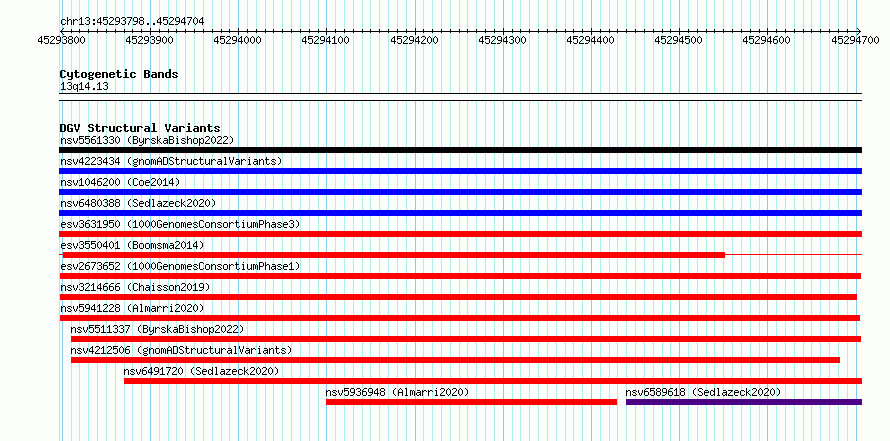The height and width of the screenshot is (441, 890).
Task: Click ruler position 45293900
Action: 150,40
